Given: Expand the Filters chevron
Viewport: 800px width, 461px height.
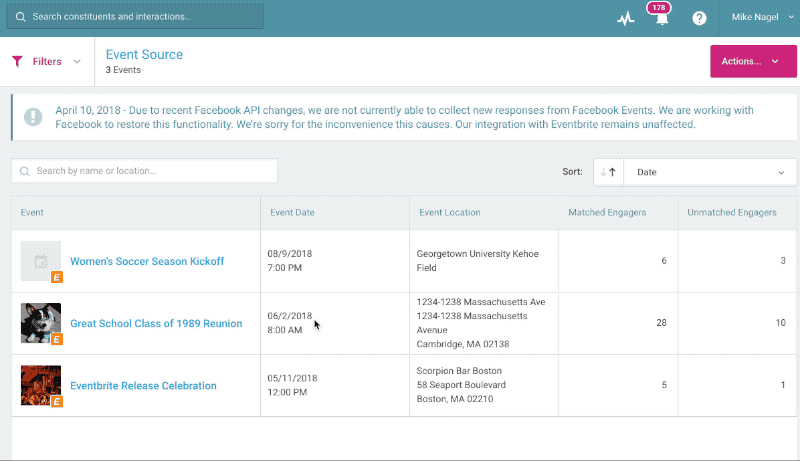Looking at the screenshot, I should click(x=77, y=62).
